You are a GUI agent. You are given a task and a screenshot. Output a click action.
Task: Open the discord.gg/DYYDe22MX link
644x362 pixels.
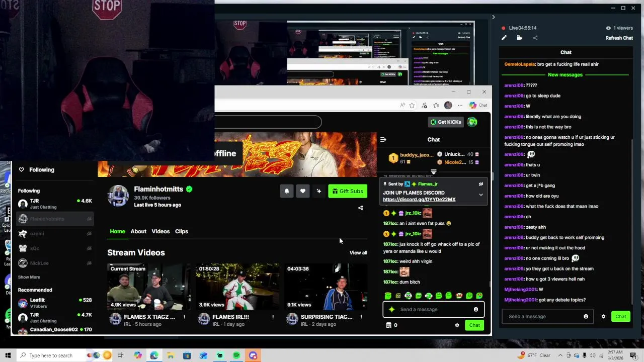pyautogui.click(x=419, y=200)
